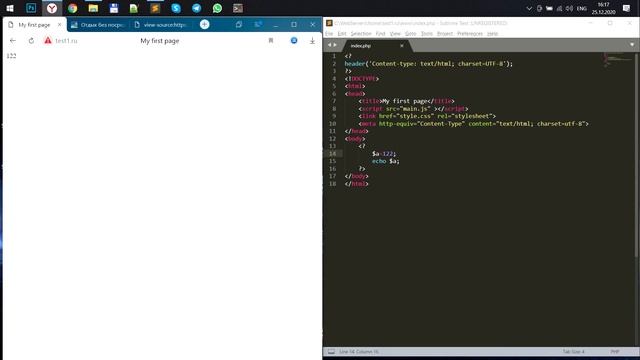640x360 pixels.
Task: Reload the browser page
Action: (x=31, y=40)
